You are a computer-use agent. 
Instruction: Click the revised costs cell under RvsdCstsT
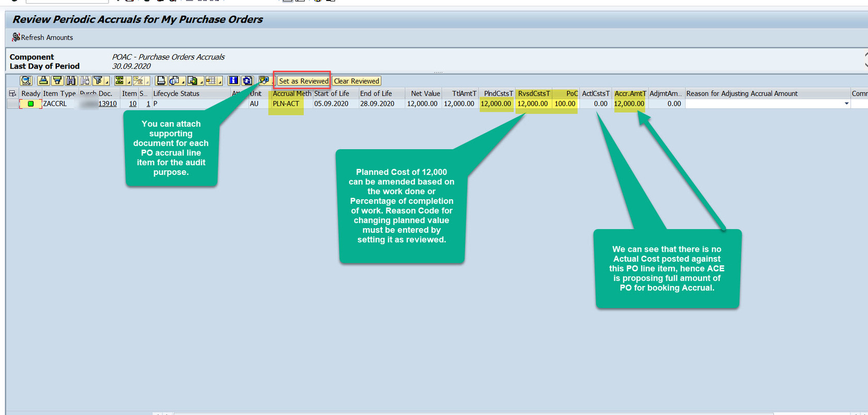tap(533, 104)
